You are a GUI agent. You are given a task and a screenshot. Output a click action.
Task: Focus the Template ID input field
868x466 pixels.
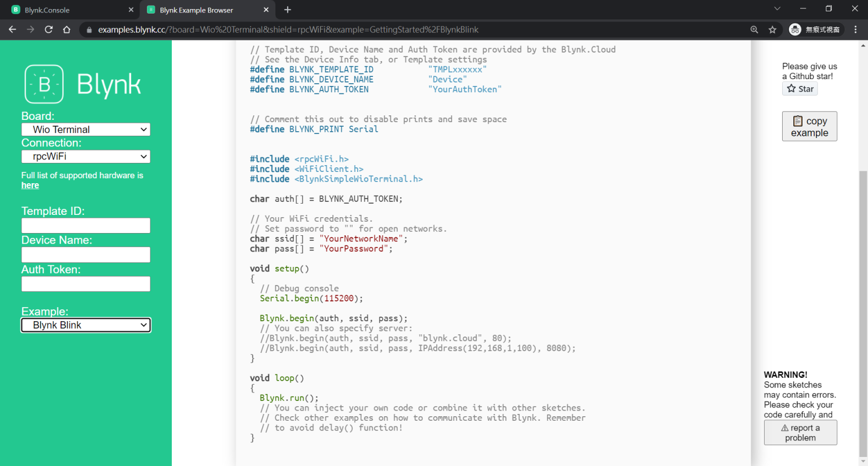(86, 226)
